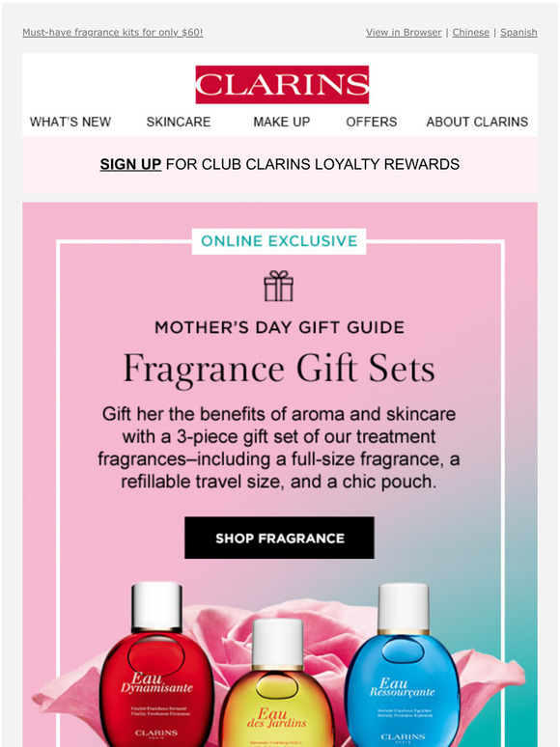Click the Shop Fragrance button
Screen dimensions: 560x747
(x=279, y=538)
